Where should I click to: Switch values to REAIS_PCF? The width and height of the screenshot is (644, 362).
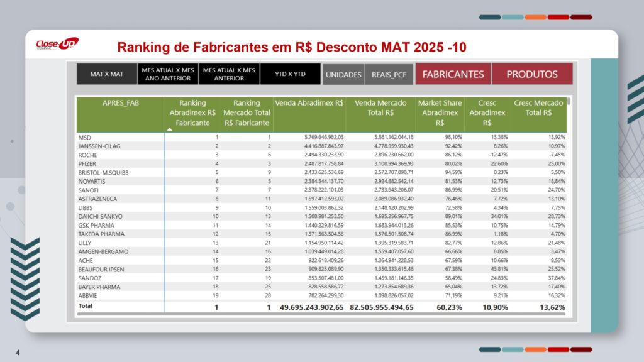[x=389, y=74]
